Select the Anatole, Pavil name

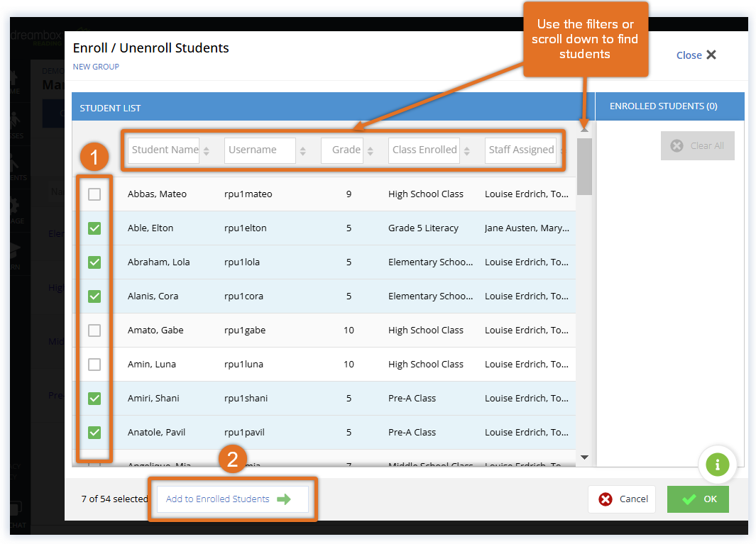pos(156,433)
